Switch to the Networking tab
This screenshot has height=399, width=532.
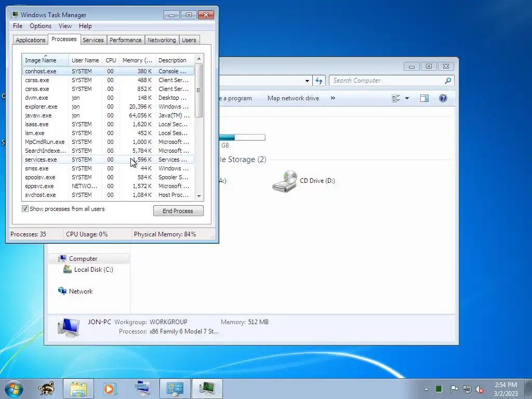coord(162,40)
